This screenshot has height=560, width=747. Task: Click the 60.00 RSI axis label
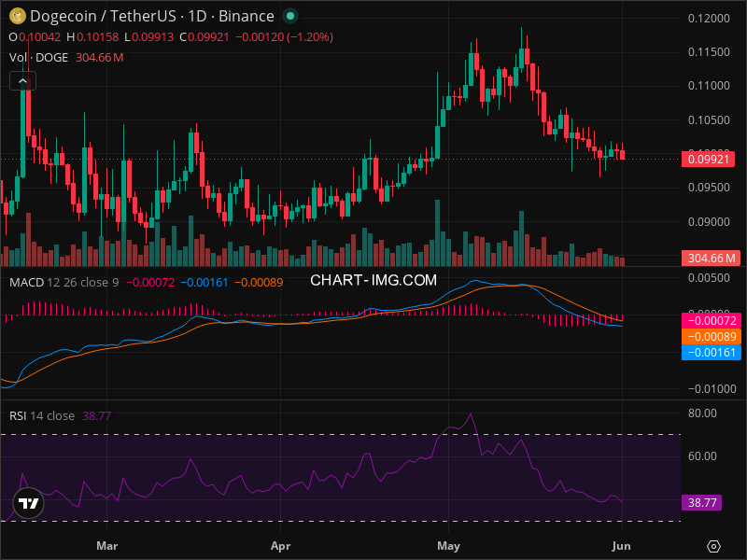click(702, 455)
